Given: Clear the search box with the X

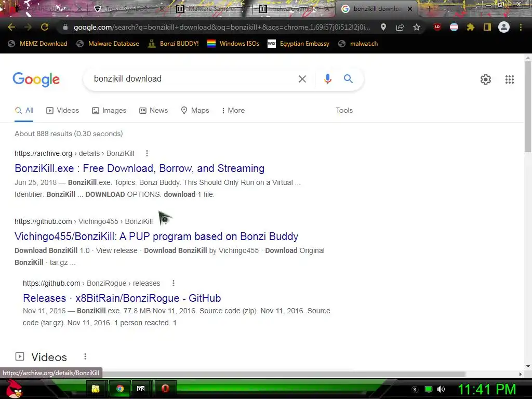Looking at the screenshot, I should point(302,79).
